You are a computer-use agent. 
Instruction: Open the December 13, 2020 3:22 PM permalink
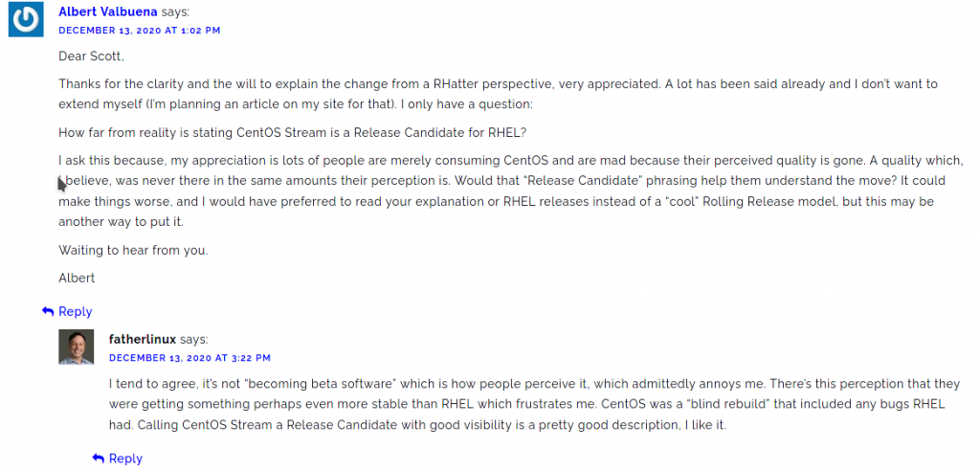click(x=189, y=358)
